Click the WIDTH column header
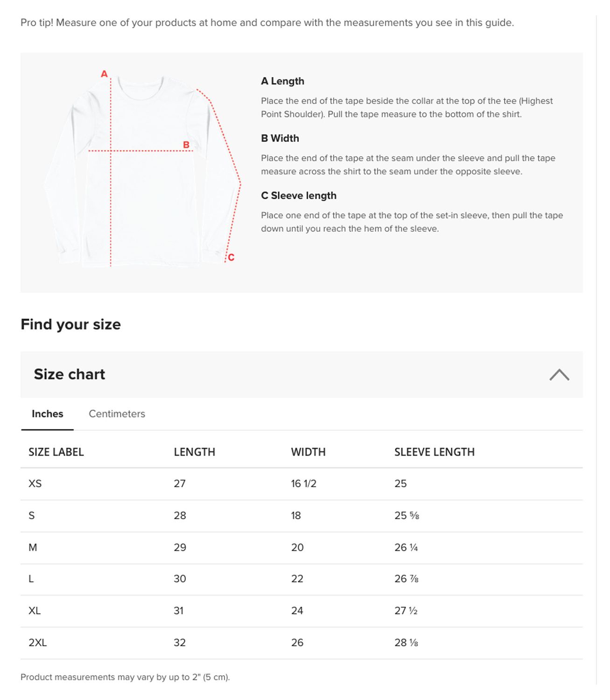610x700 pixels. [x=308, y=452]
